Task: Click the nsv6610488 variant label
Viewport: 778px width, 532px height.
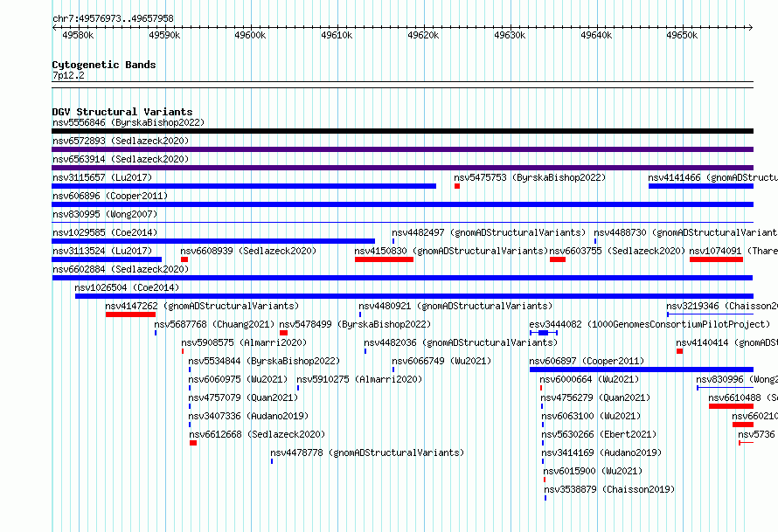Action: tap(743, 397)
